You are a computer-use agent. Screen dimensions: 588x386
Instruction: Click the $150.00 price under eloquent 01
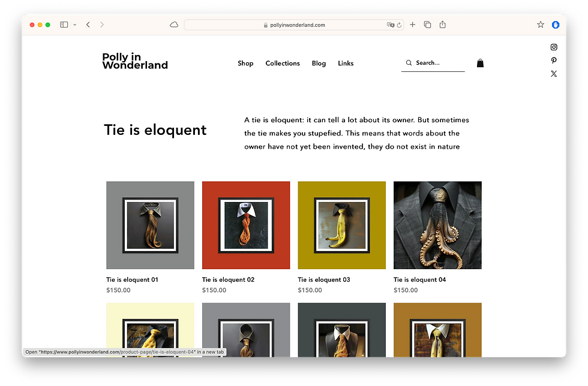tap(119, 290)
